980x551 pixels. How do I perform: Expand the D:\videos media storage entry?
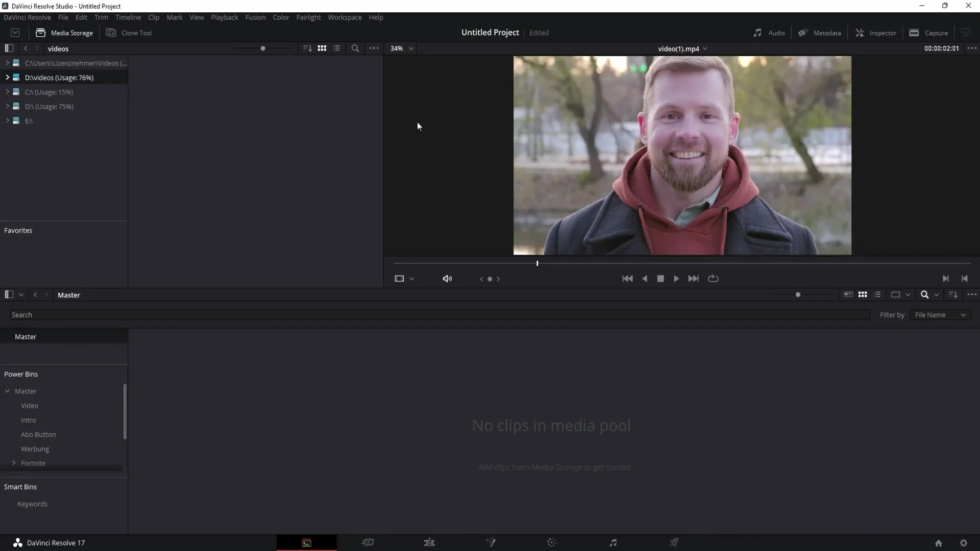click(8, 78)
